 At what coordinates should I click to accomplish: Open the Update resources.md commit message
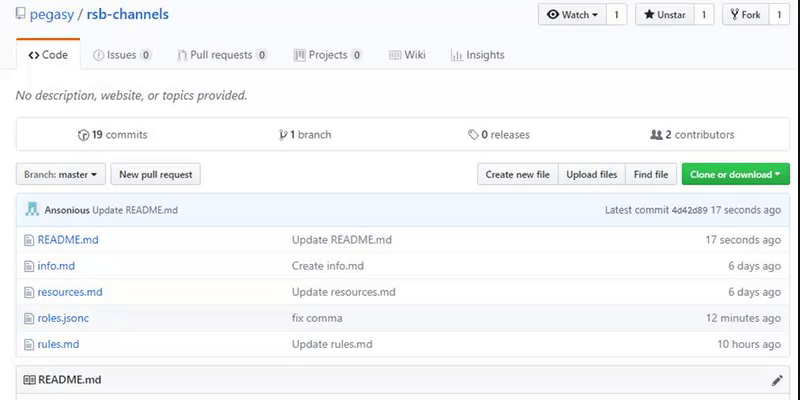click(343, 292)
